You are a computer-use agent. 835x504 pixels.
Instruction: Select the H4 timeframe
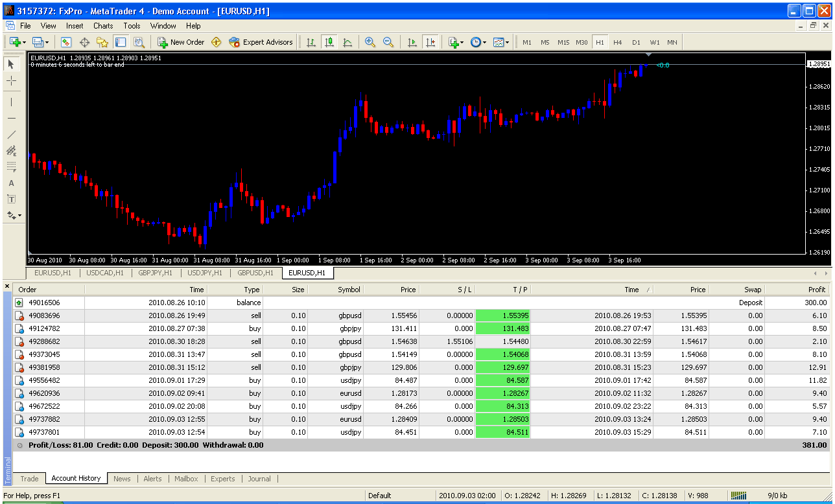tap(617, 42)
